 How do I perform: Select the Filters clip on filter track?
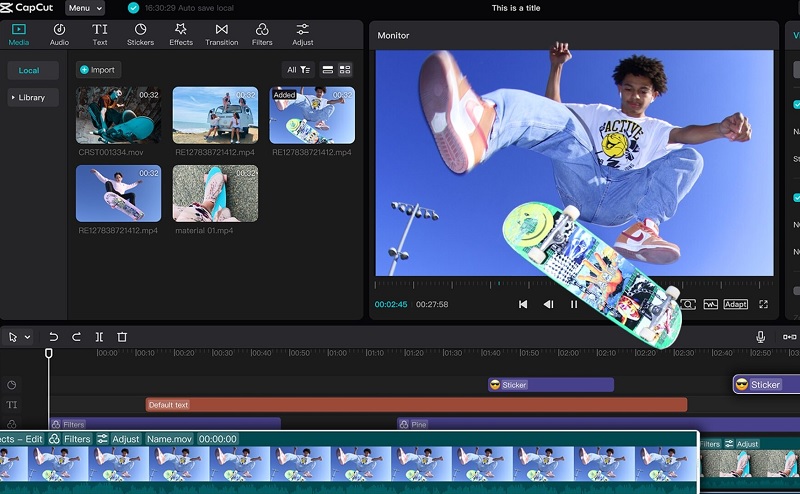[x=165, y=424]
